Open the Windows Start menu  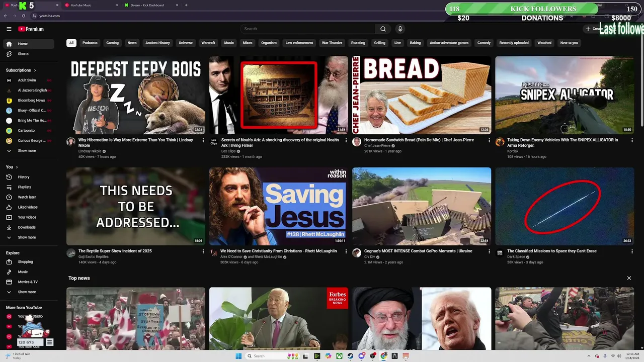pos(238,356)
